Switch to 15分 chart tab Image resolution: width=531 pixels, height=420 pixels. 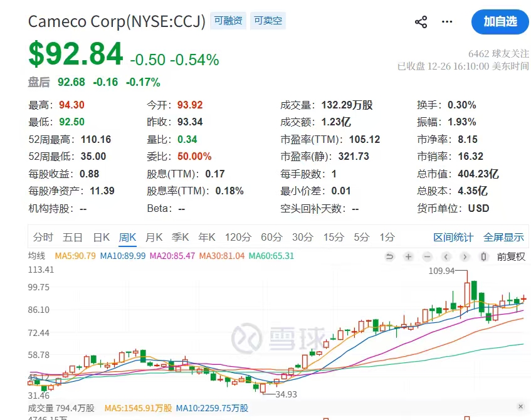tap(334, 237)
